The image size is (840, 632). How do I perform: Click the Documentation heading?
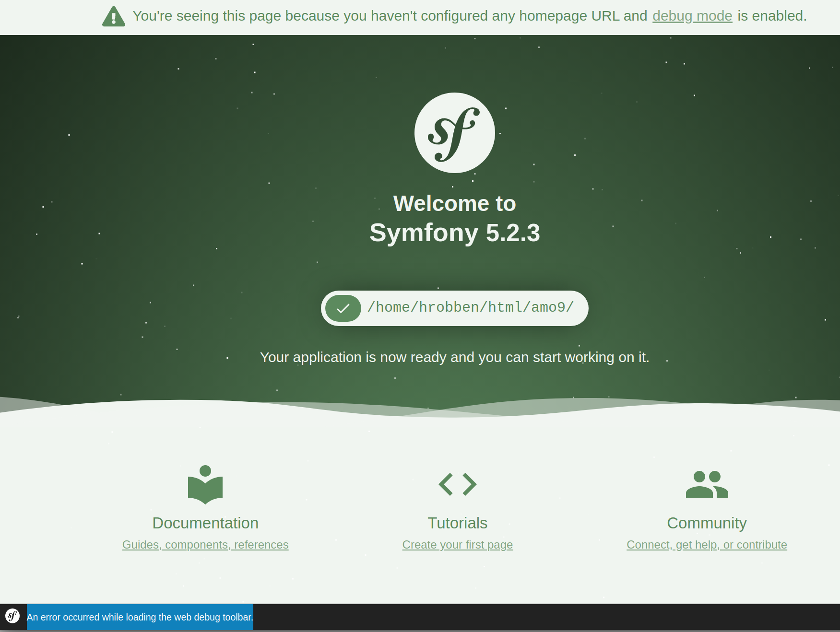205,523
